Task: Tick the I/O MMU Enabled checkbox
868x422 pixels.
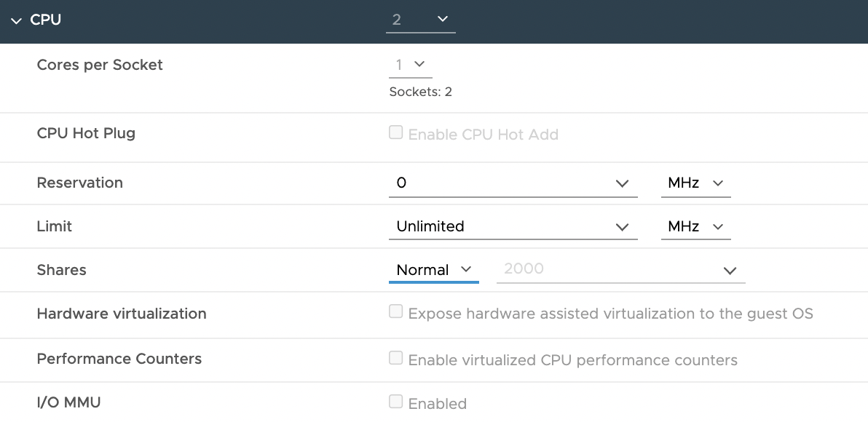Action: 395,402
